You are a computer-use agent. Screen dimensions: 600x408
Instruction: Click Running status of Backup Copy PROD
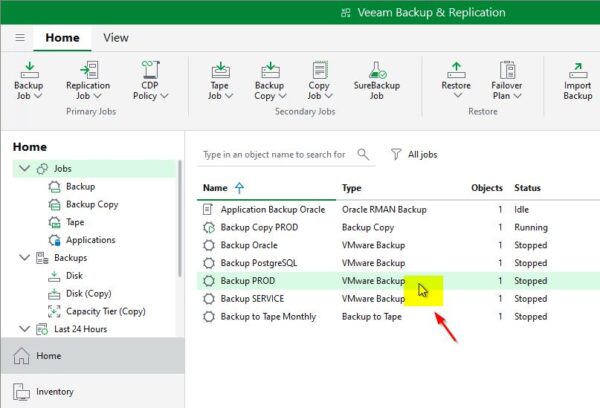tap(531, 227)
